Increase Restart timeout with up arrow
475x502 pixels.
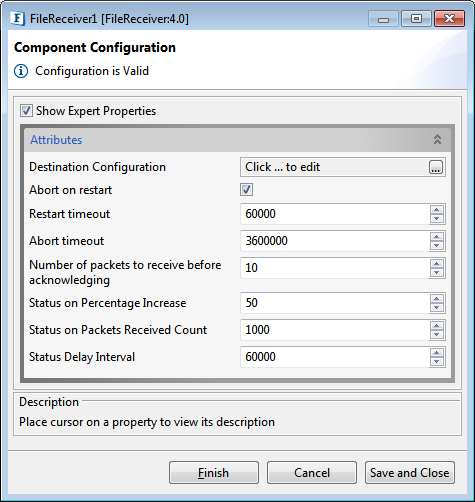coord(437,210)
